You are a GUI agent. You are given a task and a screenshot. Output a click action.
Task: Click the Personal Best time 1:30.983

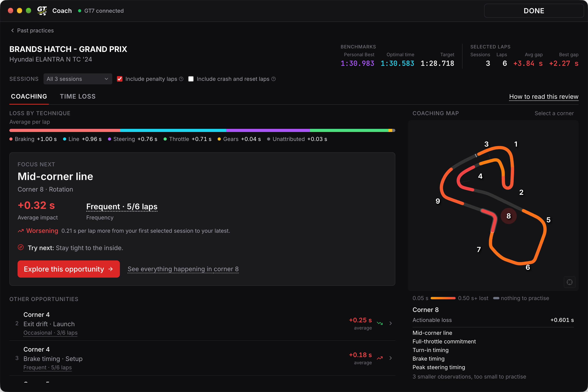coord(357,63)
